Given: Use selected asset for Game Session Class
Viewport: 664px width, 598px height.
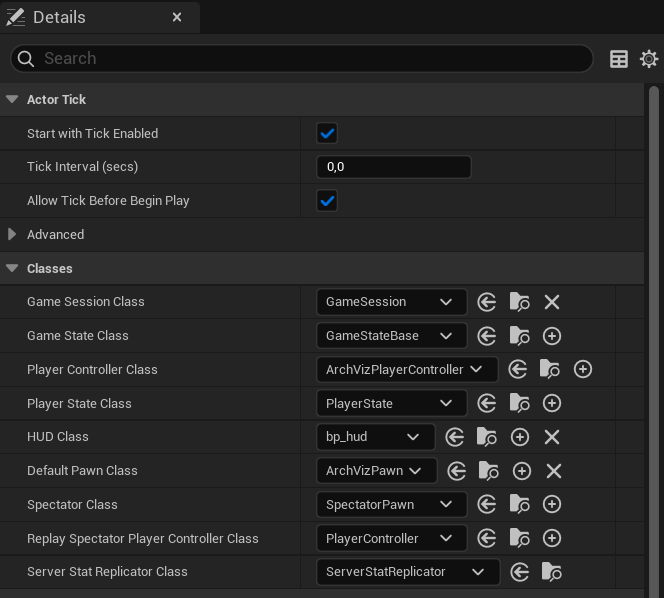Looking at the screenshot, I should [x=487, y=302].
